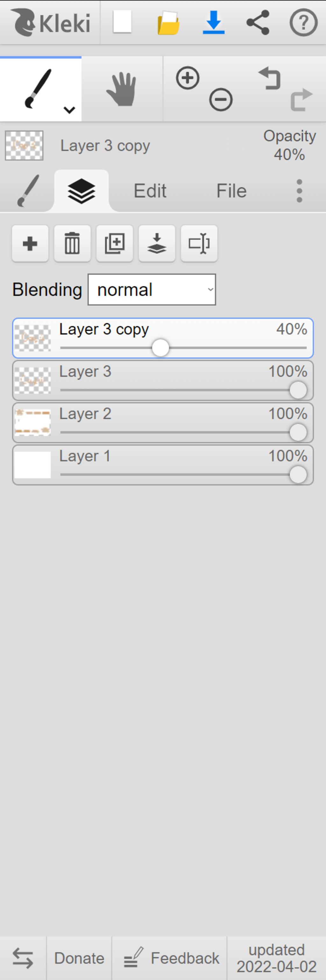326x980 pixels.
Task: Add a new layer with plus button
Action: pyautogui.click(x=30, y=244)
